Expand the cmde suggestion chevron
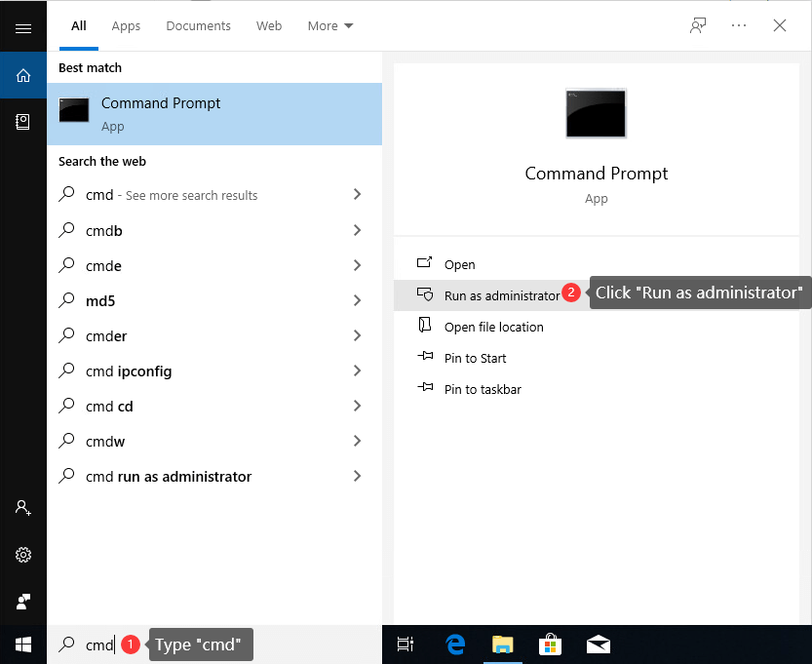This screenshot has height=664, width=812. coord(357,265)
